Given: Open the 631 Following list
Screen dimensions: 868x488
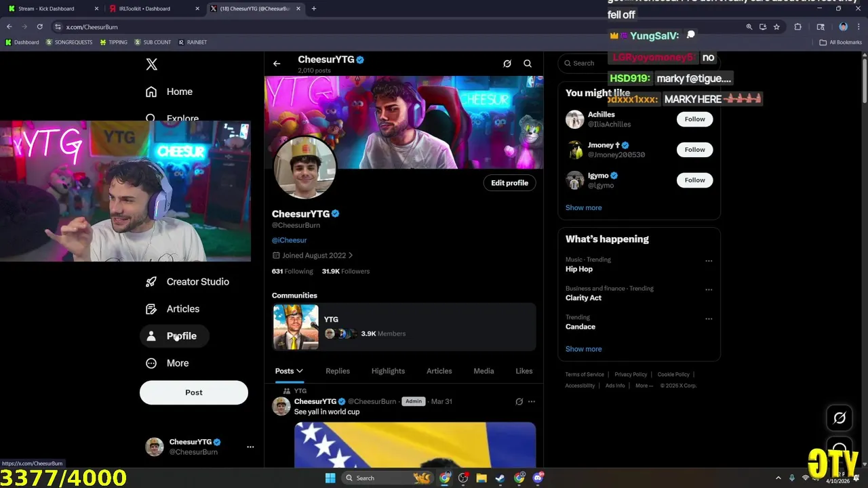Looking at the screenshot, I should [x=292, y=271].
